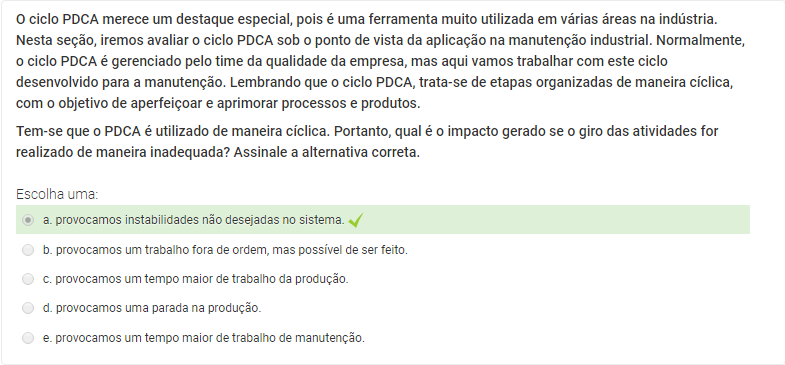Click the opening sentence 'O ciclo PDCA merece um destaque'

click(x=152, y=20)
